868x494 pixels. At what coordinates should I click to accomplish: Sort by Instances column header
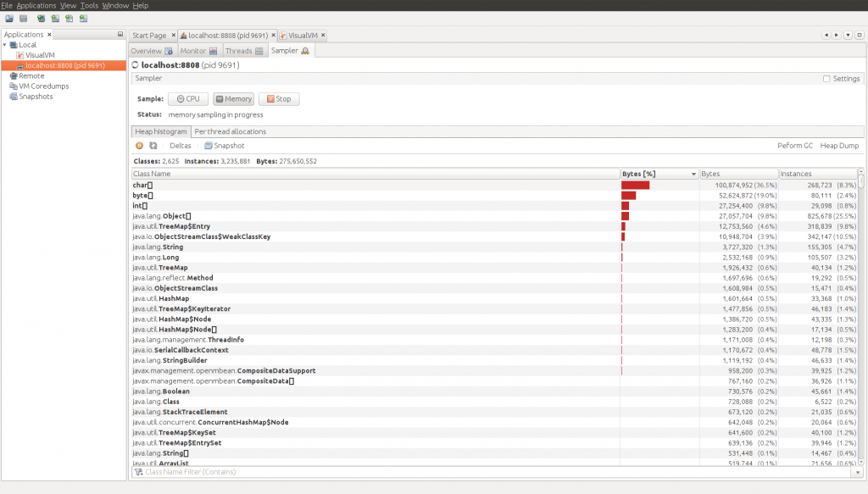(x=818, y=174)
